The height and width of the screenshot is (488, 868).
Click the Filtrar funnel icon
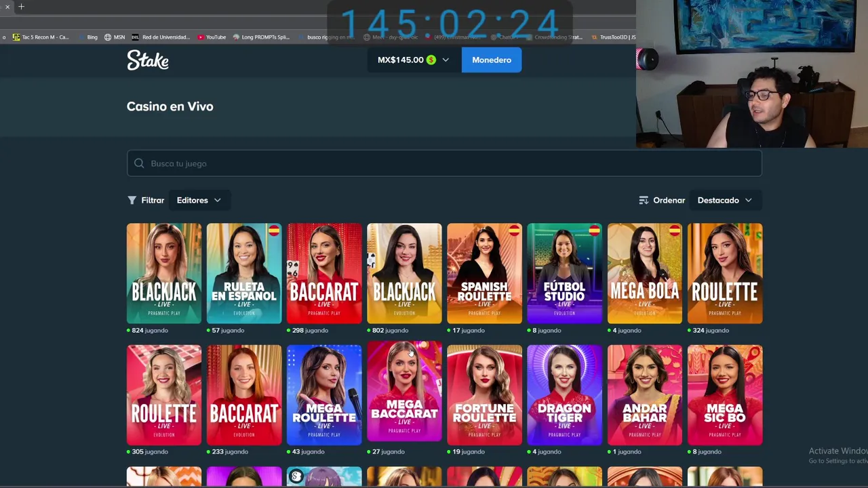[132, 200]
